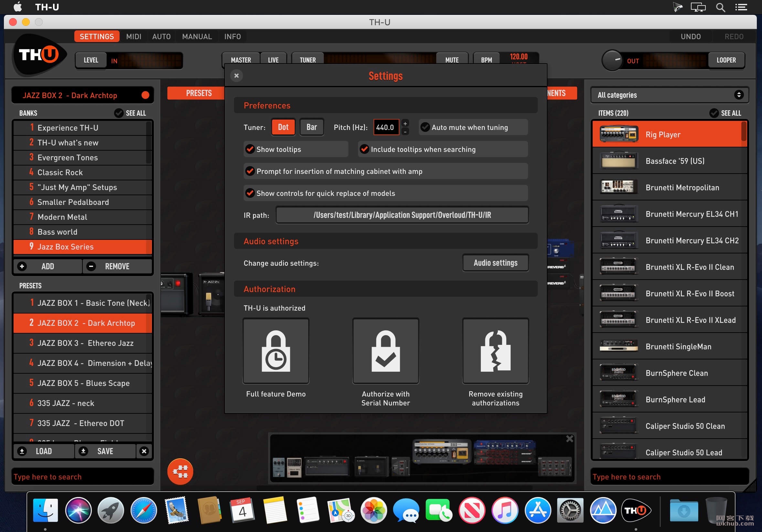Screen dimensions: 762x532
Task: Open the Music app in the Dock
Action: point(504,510)
